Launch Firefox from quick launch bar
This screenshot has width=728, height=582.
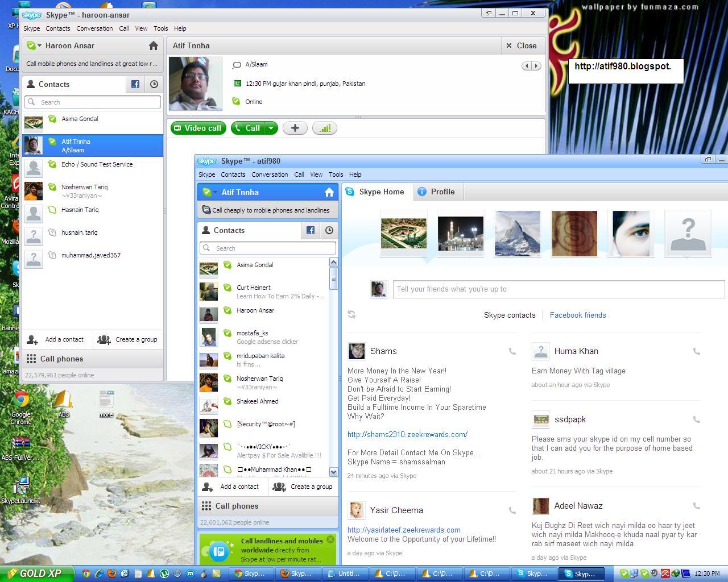112,573
